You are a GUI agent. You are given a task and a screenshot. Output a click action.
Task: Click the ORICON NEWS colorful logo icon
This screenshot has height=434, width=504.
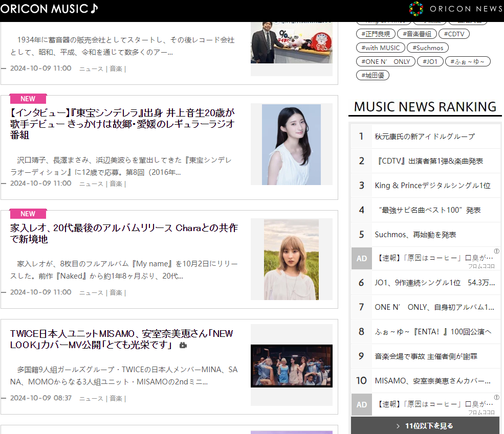[416, 9]
